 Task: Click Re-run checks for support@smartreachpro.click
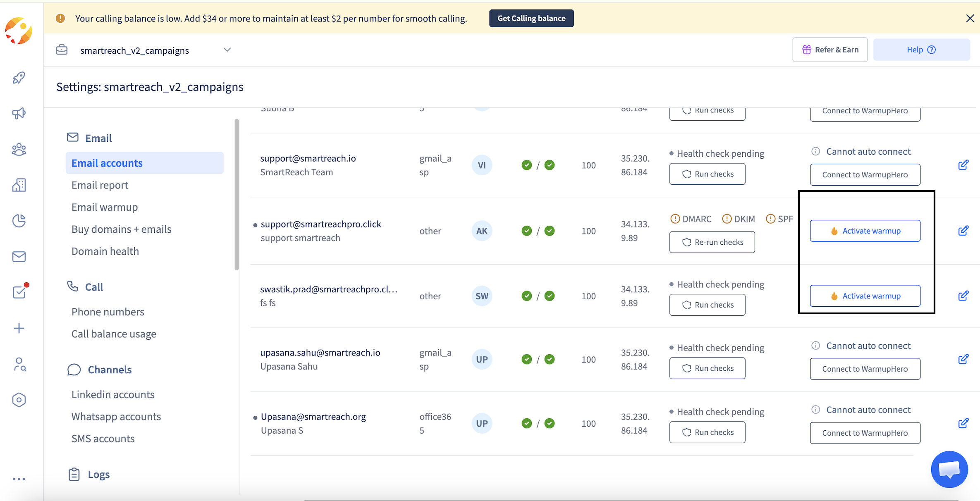[x=712, y=242]
